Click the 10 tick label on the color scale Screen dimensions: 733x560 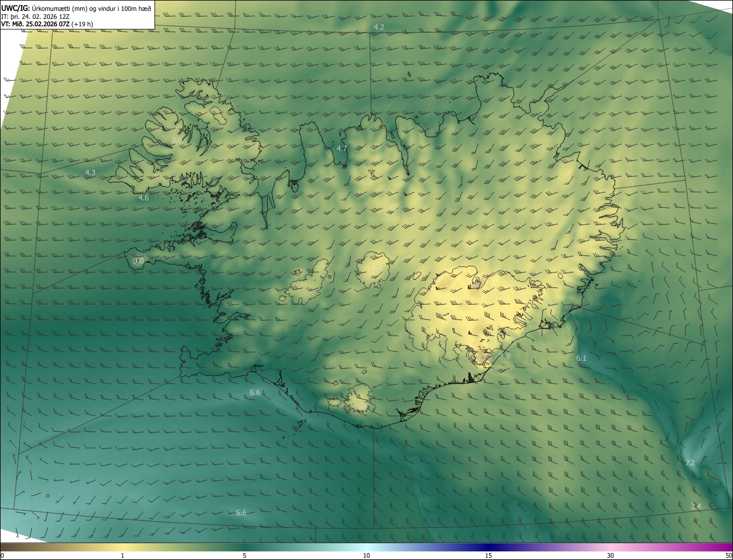click(x=366, y=555)
